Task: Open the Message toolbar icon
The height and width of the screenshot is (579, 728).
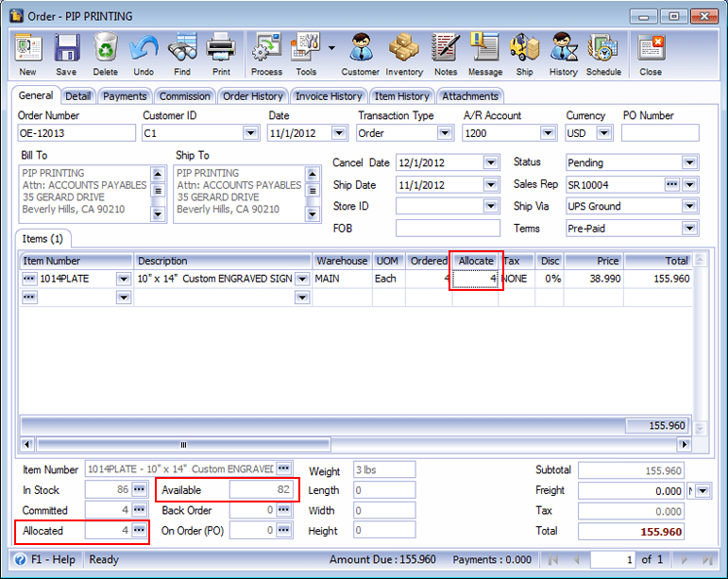Action: (x=484, y=47)
